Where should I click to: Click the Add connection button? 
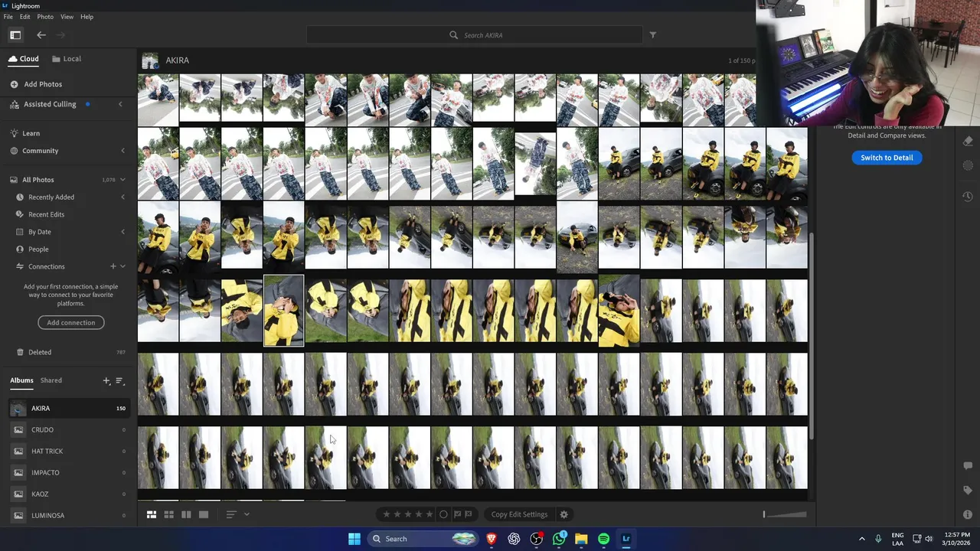click(x=71, y=323)
